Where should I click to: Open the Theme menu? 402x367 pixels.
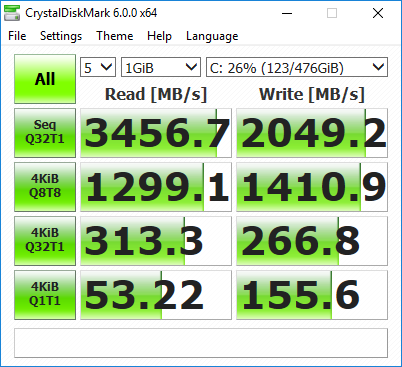115,36
